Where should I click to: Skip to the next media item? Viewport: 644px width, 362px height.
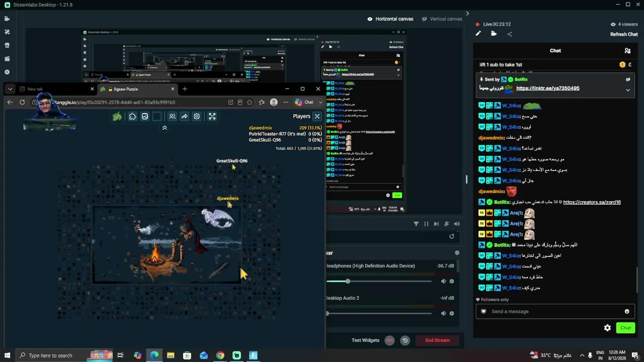tap(436, 224)
